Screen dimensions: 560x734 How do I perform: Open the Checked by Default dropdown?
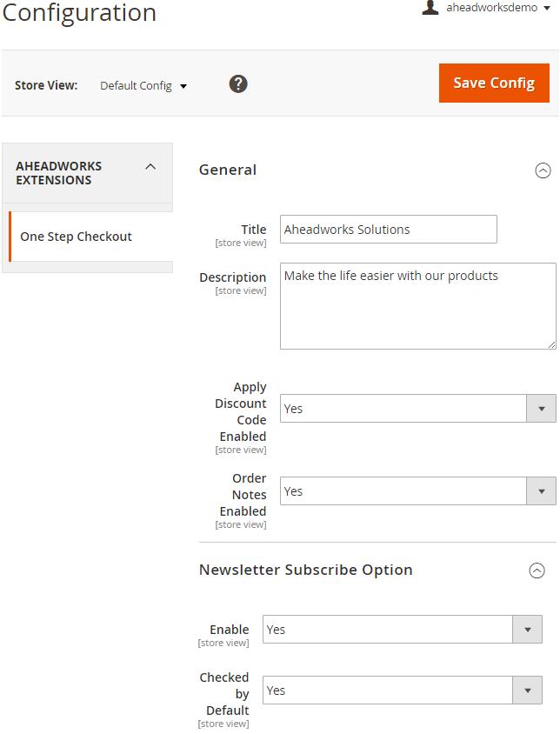point(403,690)
